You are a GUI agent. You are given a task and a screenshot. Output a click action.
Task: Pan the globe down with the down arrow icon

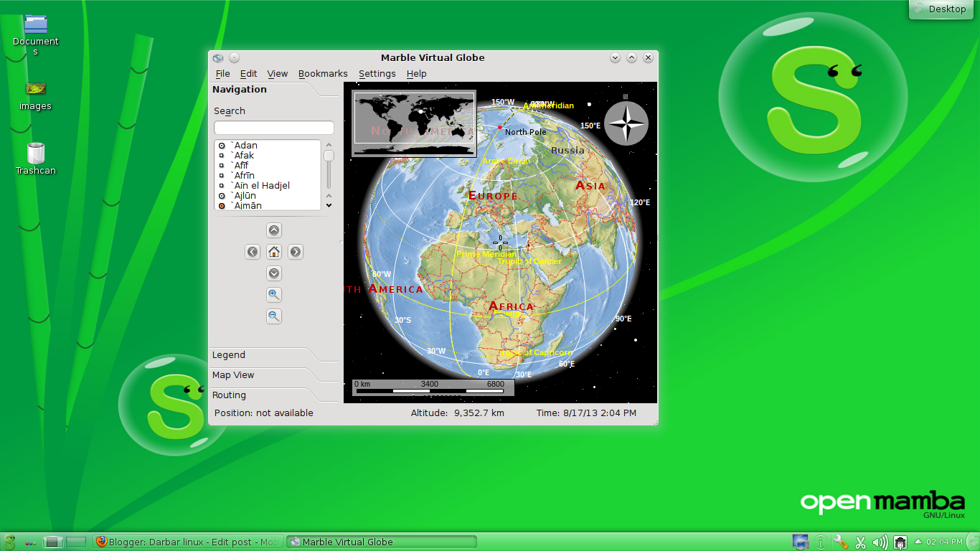click(x=273, y=273)
